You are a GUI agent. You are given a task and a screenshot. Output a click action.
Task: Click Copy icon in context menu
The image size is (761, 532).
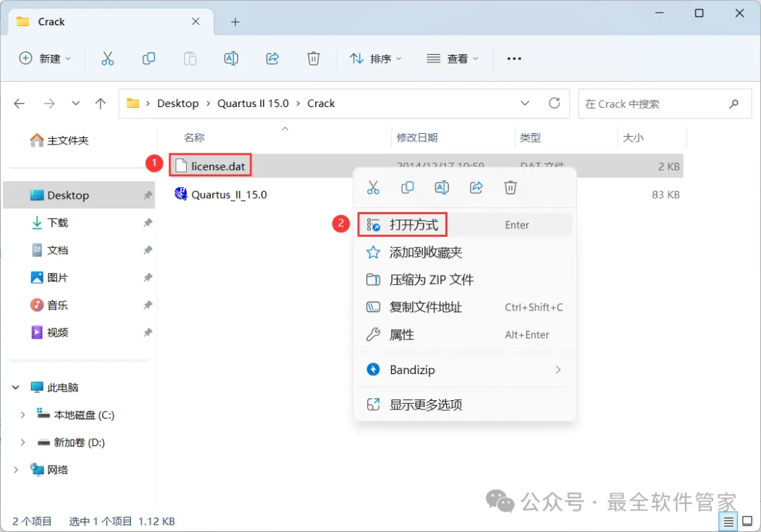[x=407, y=187]
